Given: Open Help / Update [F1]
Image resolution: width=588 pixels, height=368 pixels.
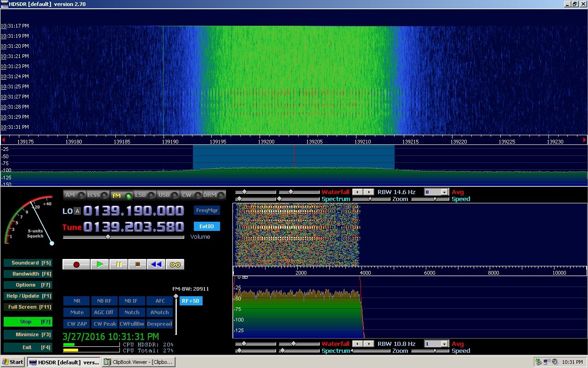Looking at the screenshot, I should coord(28,296).
